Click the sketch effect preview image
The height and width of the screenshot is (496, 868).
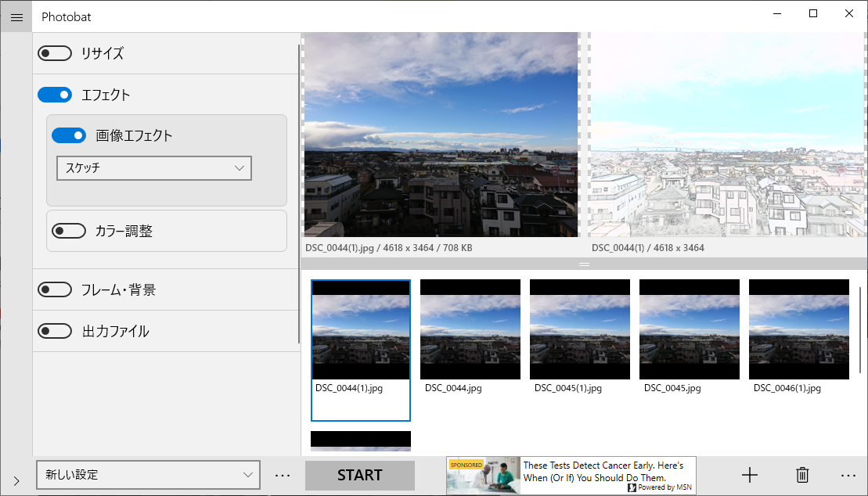pos(727,135)
